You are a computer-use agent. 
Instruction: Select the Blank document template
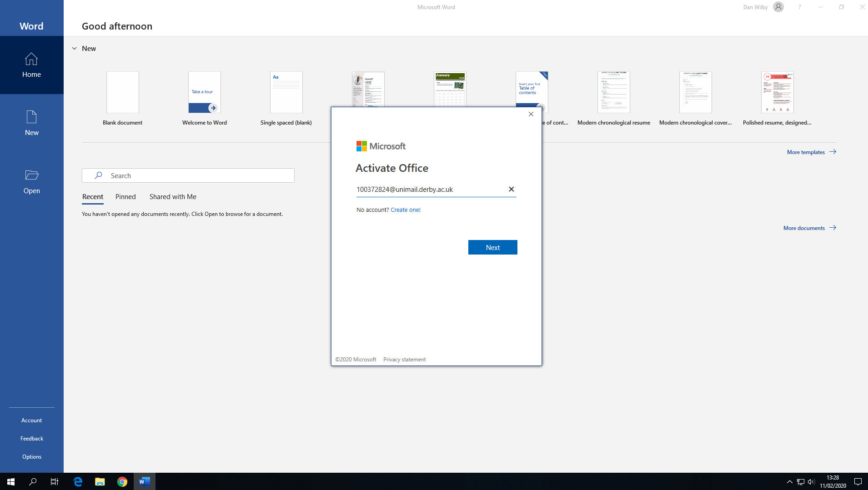click(123, 98)
